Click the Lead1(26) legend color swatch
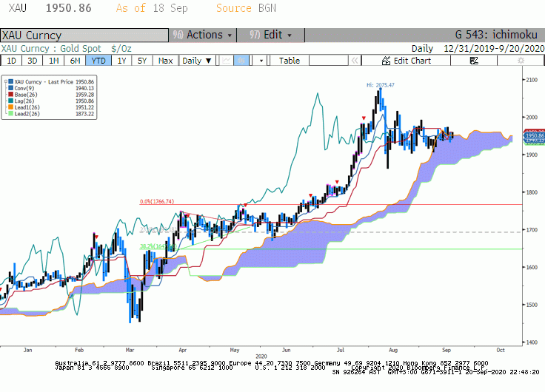545x392 pixels. pos(11,107)
